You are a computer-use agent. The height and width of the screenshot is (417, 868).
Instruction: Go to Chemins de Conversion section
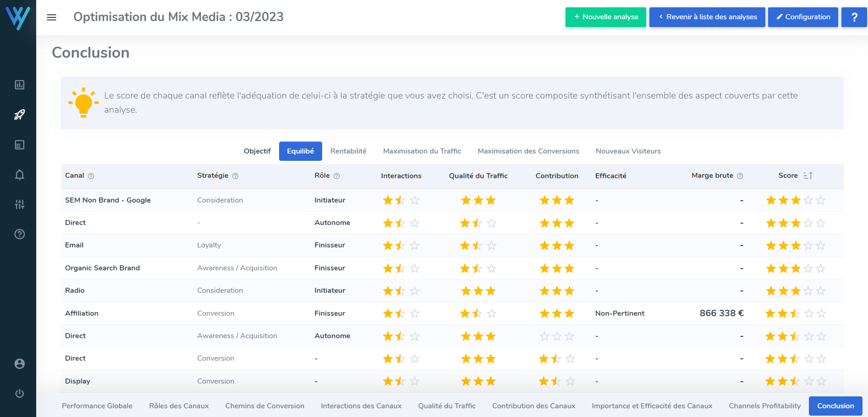264,406
